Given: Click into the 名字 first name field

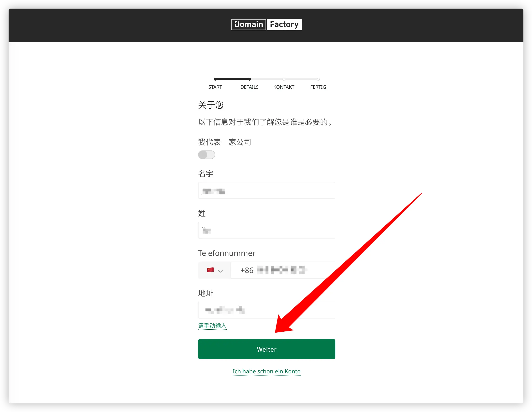Looking at the screenshot, I should (266, 191).
